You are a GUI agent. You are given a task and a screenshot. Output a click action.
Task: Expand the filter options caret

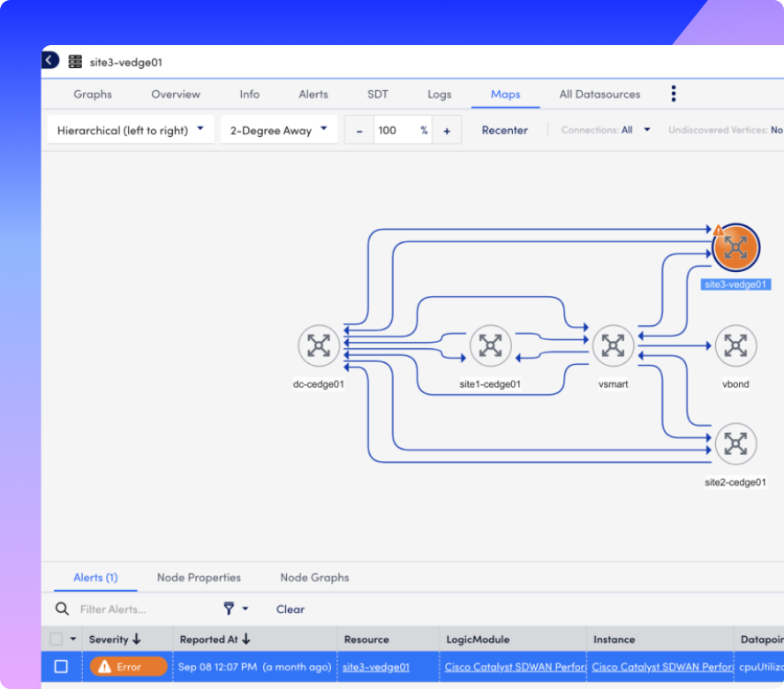(x=245, y=609)
